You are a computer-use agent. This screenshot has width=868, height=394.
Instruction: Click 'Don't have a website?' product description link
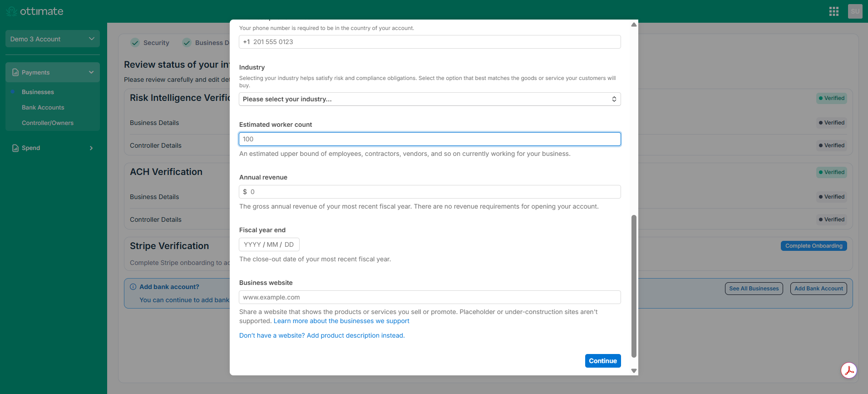(x=322, y=335)
